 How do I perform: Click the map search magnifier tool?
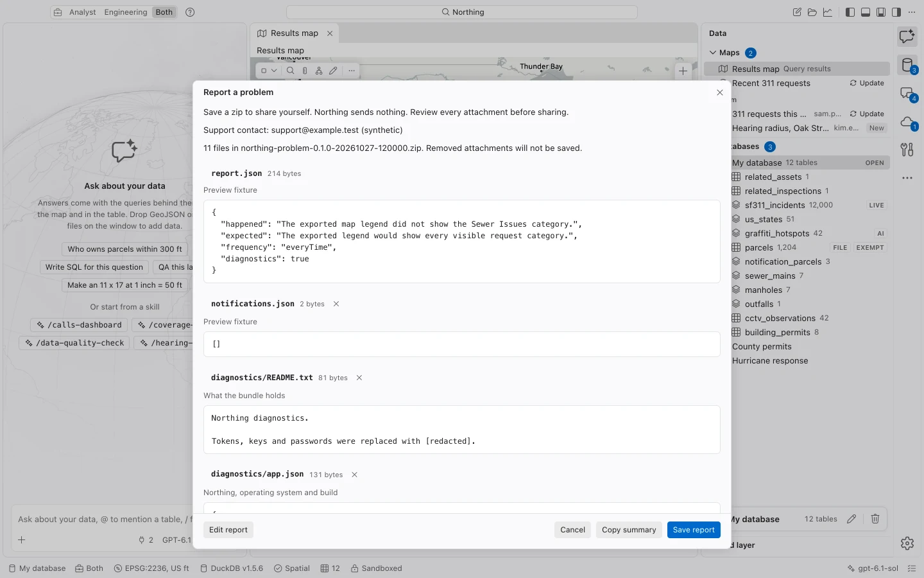(291, 71)
